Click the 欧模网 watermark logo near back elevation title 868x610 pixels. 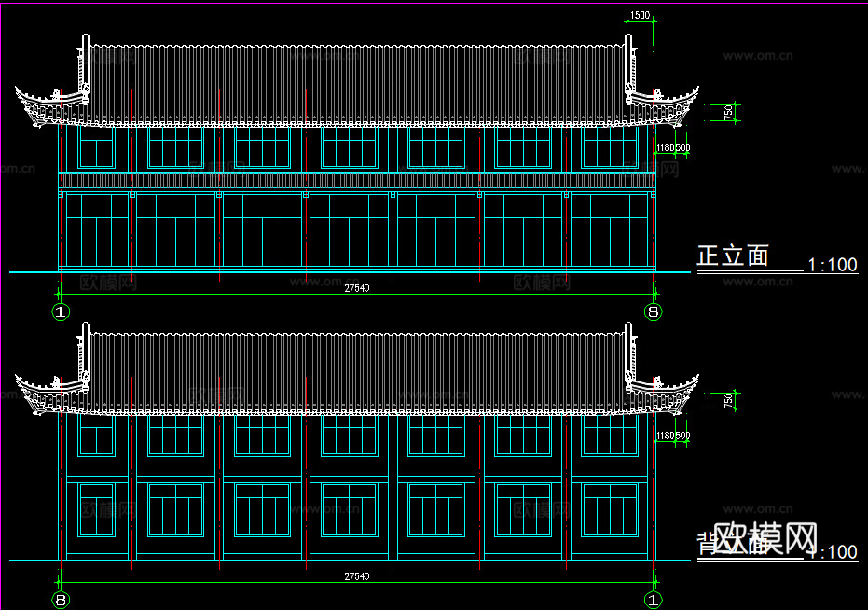766,536
